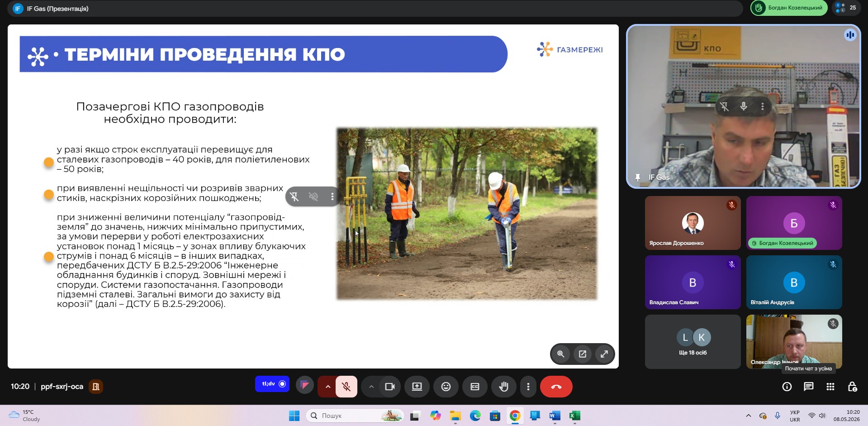Mute the IF Gas video tile microphone
This screenshot has width=868, height=426.
(744, 106)
